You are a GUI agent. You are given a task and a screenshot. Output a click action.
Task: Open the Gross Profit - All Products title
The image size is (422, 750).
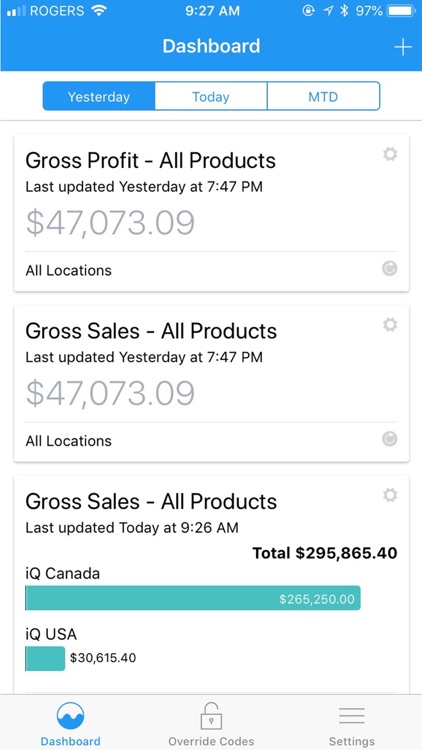coord(151,161)
